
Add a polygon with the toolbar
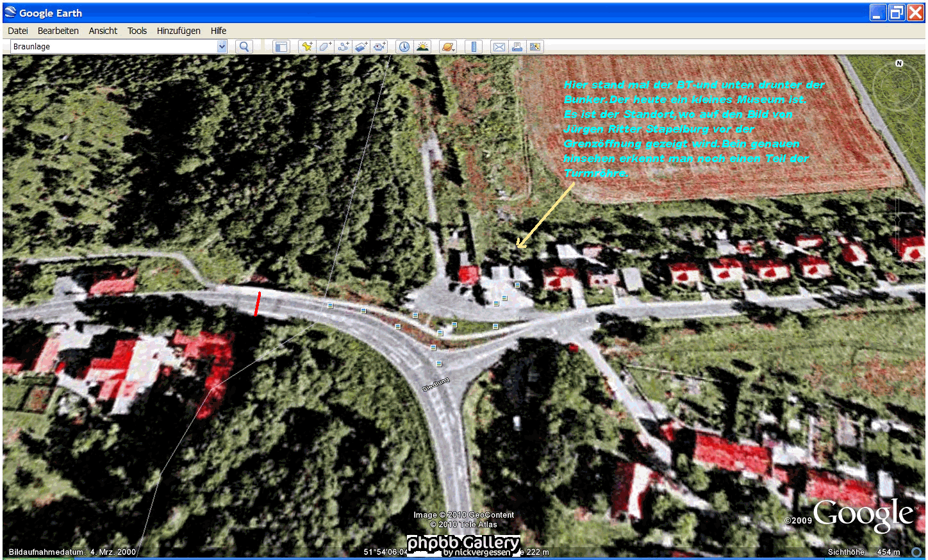(x=325, y=47)
